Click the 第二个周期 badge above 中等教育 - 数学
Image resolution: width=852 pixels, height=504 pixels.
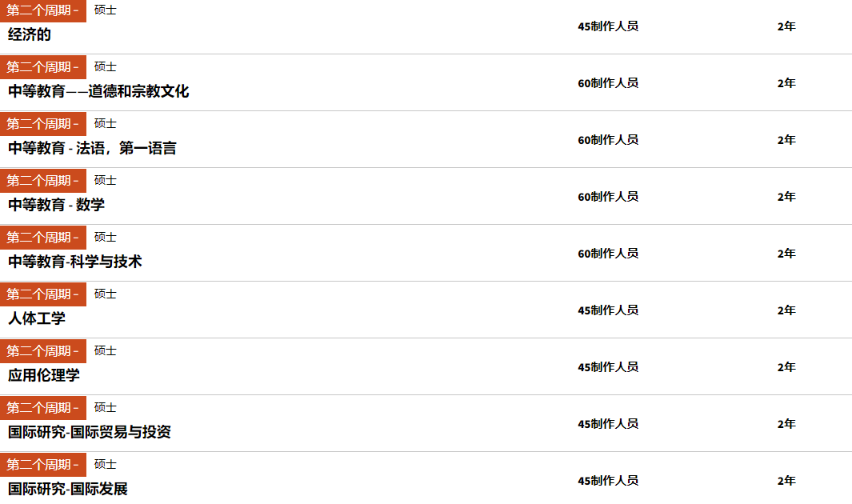click(x=43, y=181)
